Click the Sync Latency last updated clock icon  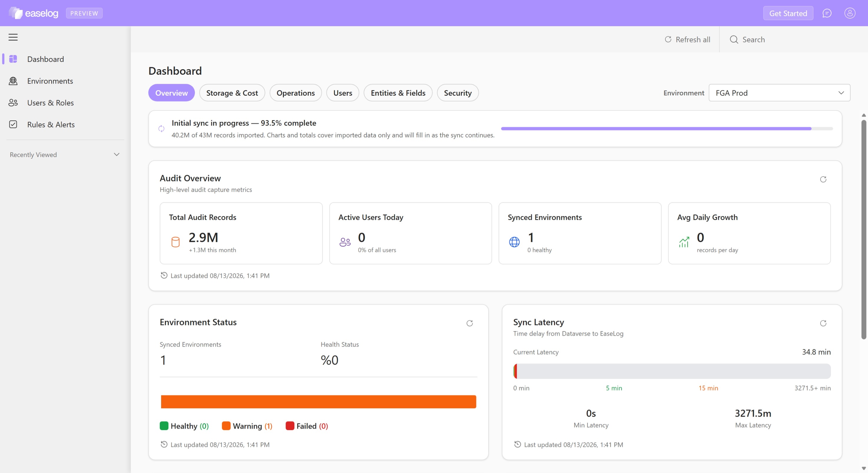518,444
